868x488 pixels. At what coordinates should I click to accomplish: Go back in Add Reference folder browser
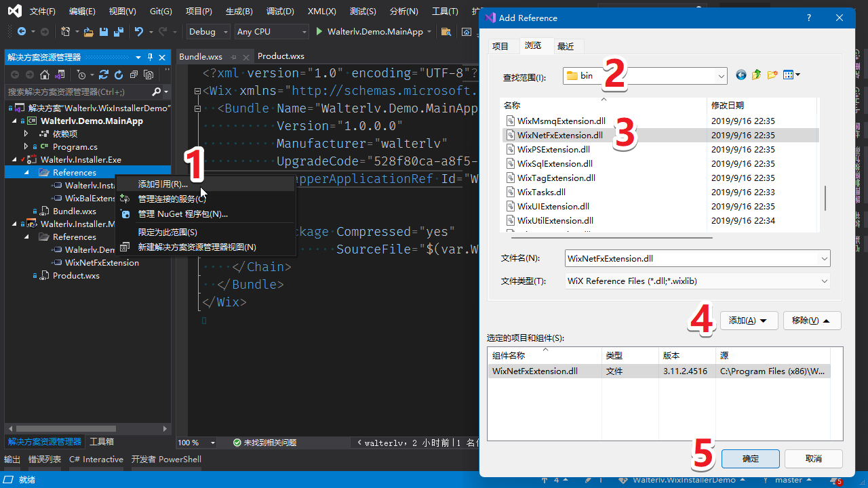(x=741, y=75)
